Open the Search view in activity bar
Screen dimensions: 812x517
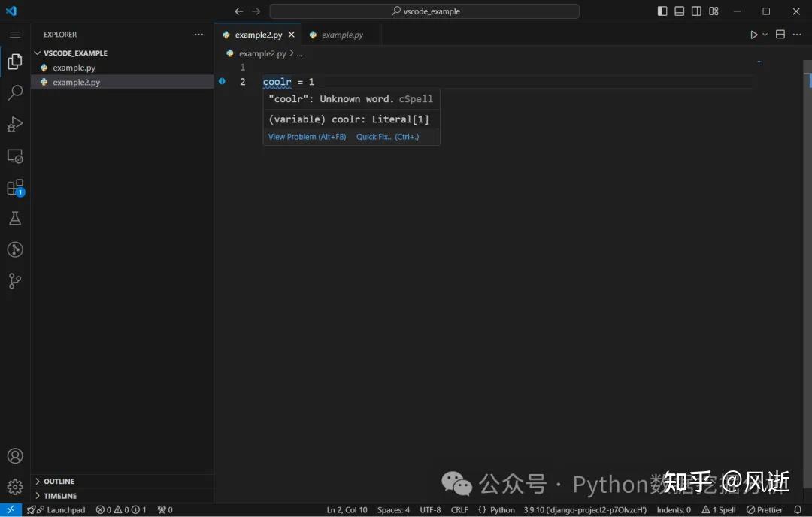(x=15, y=93)
